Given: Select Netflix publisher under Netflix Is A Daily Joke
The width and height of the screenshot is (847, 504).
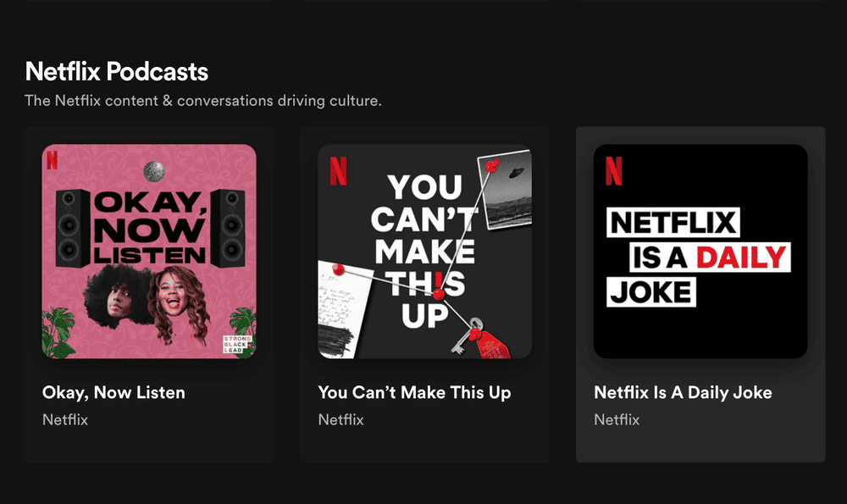Looking at the screenshot, I should [617, 420].
